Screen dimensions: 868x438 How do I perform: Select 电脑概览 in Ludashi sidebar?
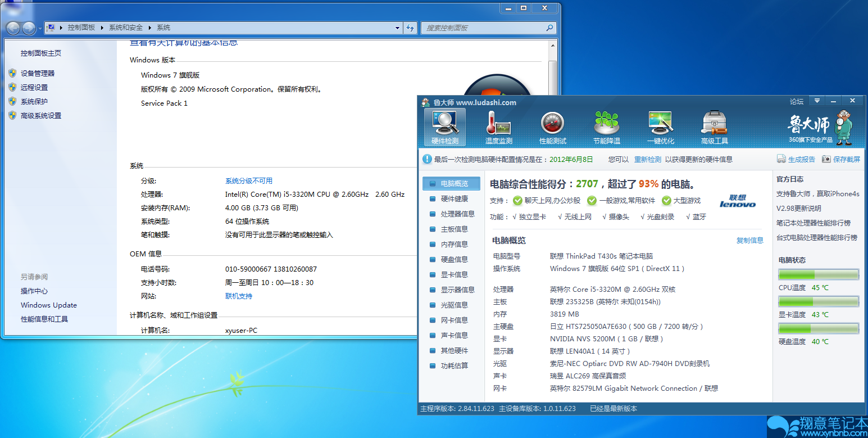click(452, 183)
